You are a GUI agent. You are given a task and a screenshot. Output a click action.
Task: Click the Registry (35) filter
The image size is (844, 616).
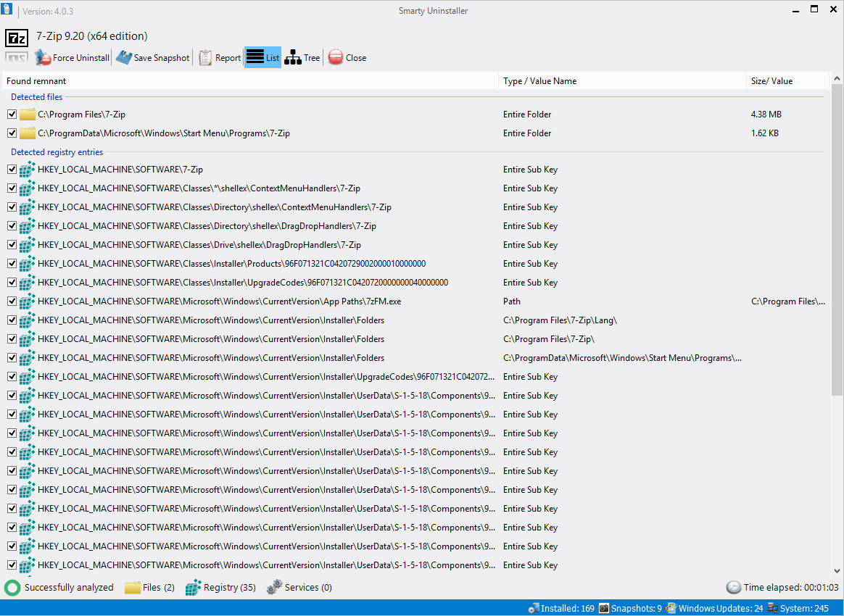point(220,588)
